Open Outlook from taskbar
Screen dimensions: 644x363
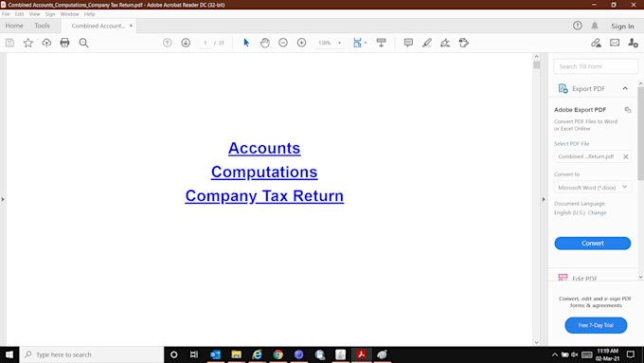[x=215, y=354]
